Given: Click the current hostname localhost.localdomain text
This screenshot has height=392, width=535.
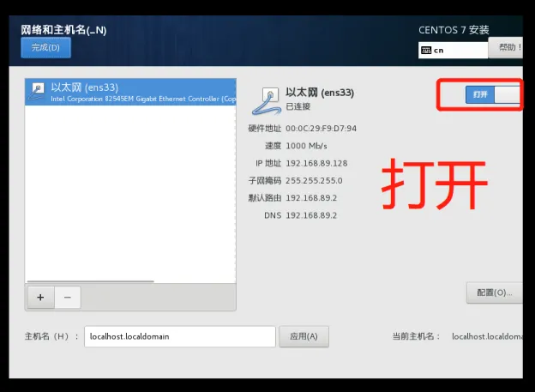Looking at the screenshot, I should (x=487, y=337).
